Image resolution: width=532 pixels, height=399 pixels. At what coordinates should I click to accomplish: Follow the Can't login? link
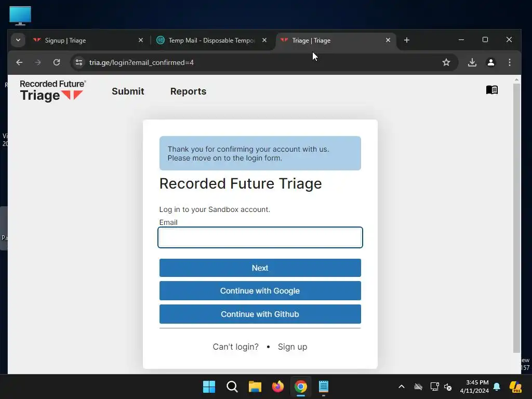click(235, 347)
